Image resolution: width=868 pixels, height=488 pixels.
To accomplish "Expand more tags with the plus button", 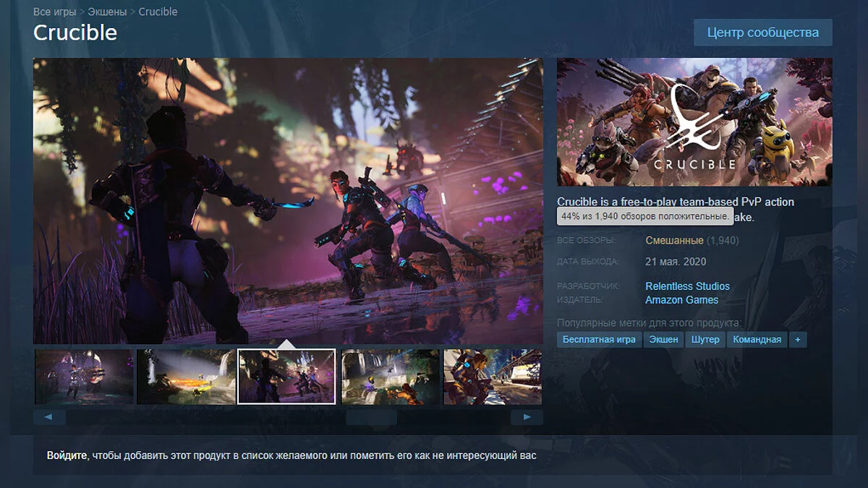I will click(x=798, y=339).
